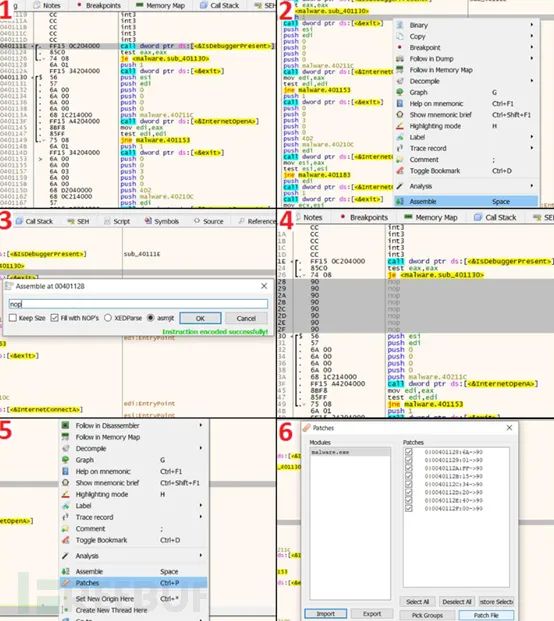Click Assemble entry in menu listing Patches
Viewport: 554px width, 621px height.
click(89, 571)
